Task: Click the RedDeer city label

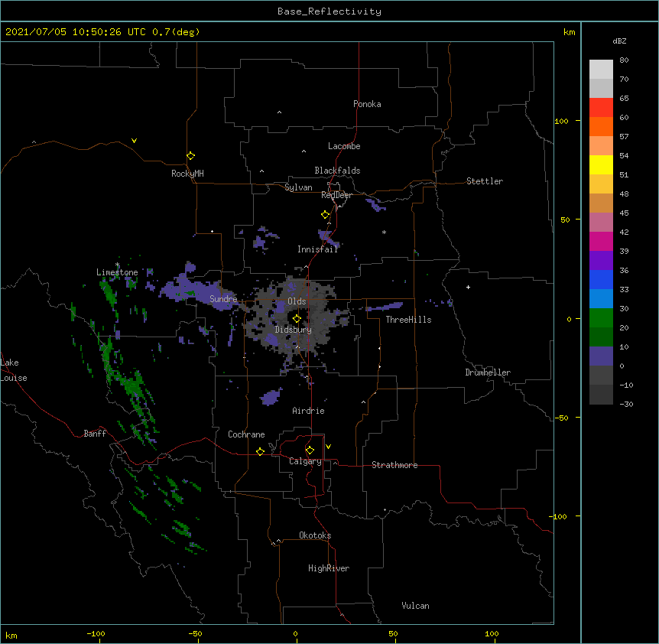Action: point(336,195)
